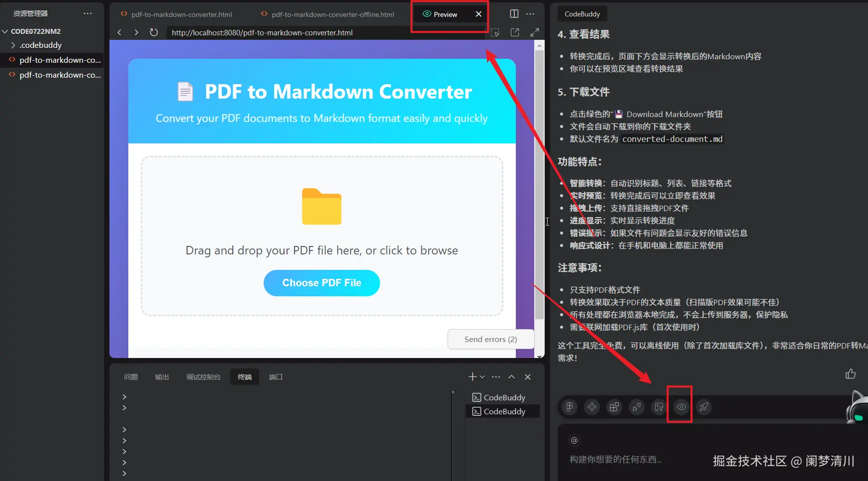
Task: Select the second pdf-to-markdown-co... file in explorer
Action: pos(52,75)
